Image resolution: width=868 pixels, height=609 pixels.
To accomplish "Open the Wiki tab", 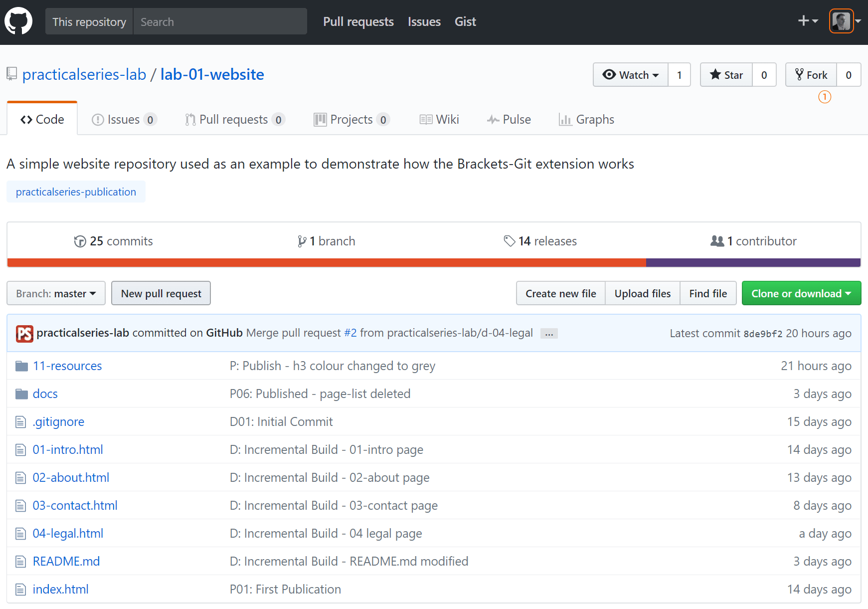I will click(x=439, y=120).
